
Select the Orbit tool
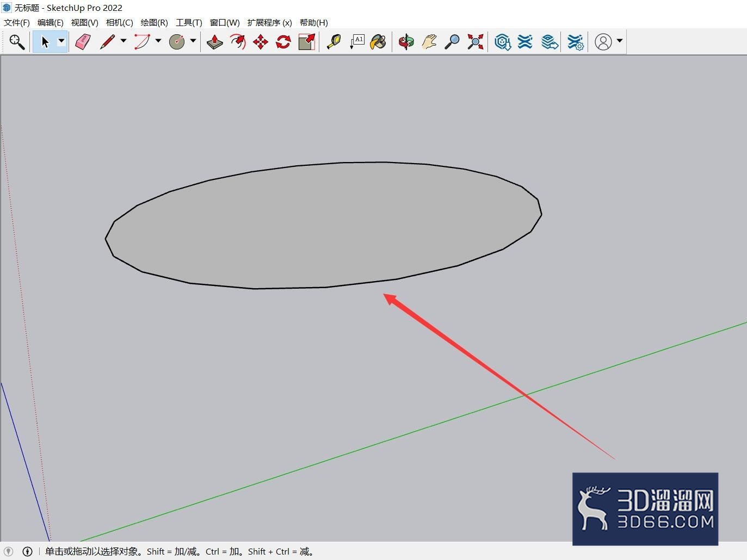[x=406, y=42]
